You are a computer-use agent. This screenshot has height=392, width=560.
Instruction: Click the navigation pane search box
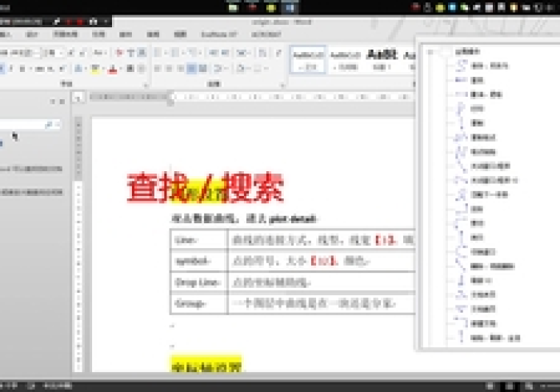point(22,124)
